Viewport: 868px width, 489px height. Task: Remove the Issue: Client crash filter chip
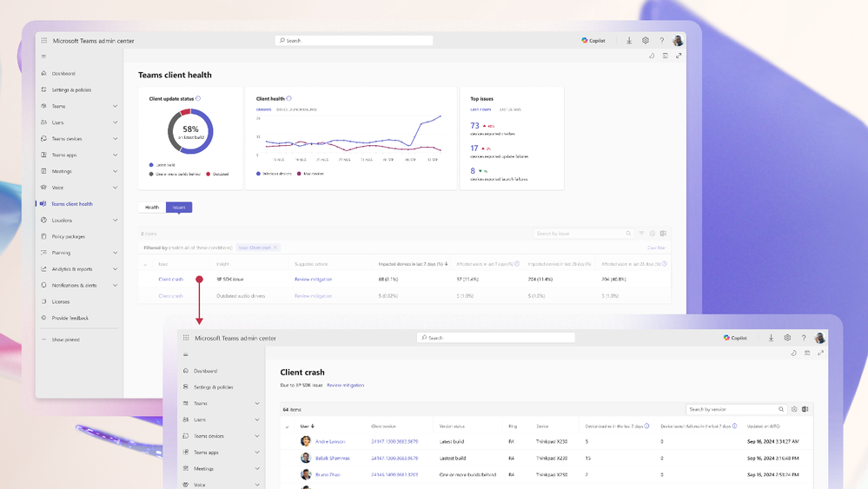tap(275, 248)
